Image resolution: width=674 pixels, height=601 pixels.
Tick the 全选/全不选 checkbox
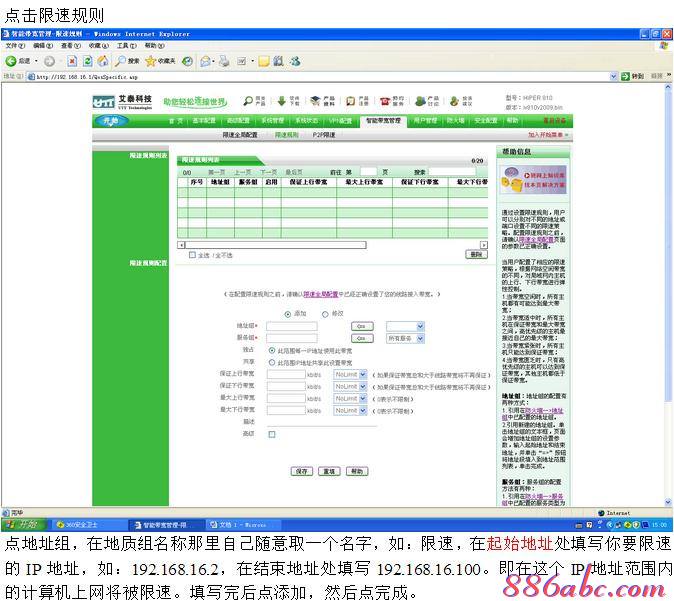193,255
